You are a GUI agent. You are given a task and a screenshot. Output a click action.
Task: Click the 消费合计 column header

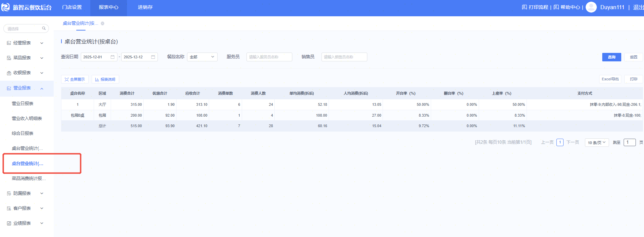pos(127,93)
